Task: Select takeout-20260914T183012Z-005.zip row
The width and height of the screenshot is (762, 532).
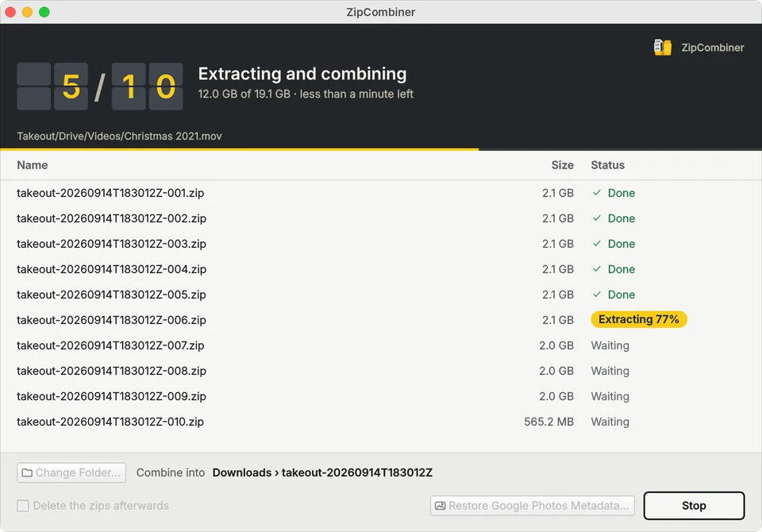Action: [381, 295]
